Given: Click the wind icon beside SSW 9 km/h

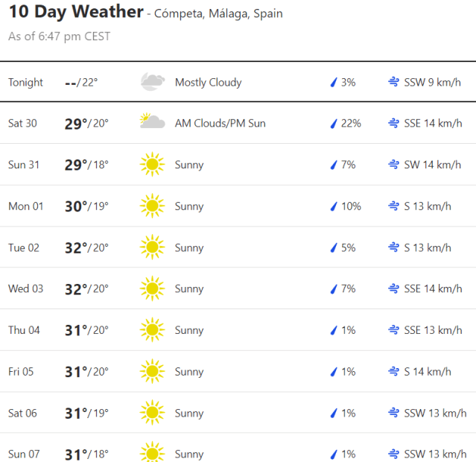Looking at the screenshot, I should click(393, 82).
